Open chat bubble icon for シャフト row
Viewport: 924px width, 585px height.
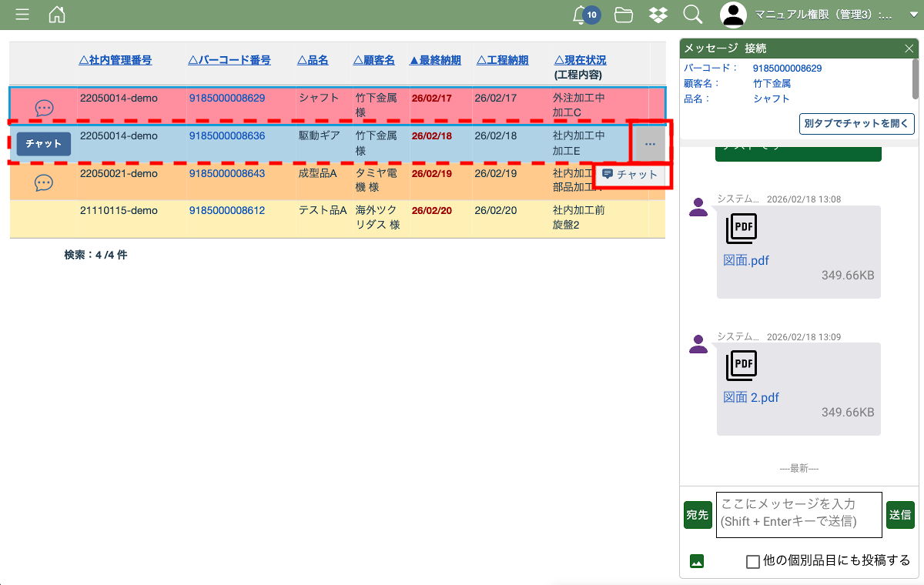[44, 109]
